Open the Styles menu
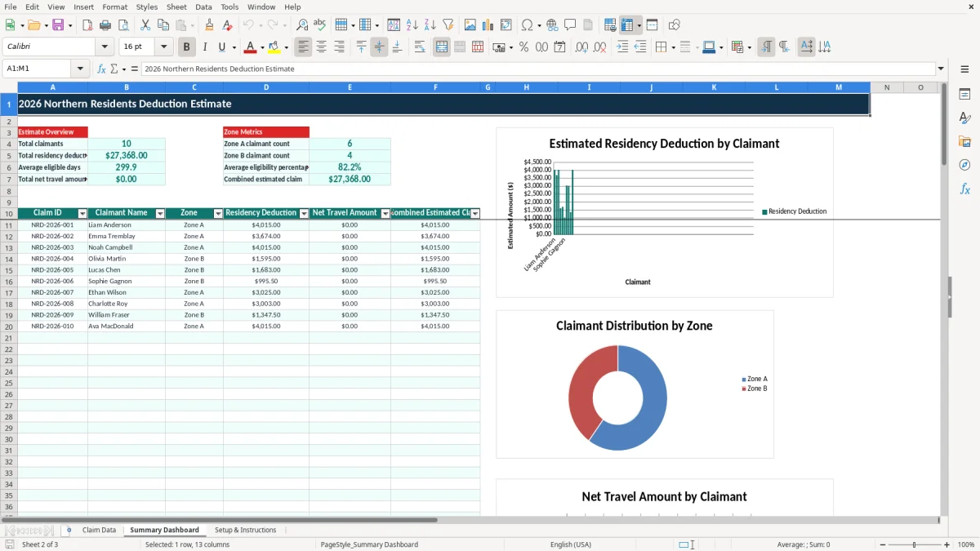 tap(147, 7)
